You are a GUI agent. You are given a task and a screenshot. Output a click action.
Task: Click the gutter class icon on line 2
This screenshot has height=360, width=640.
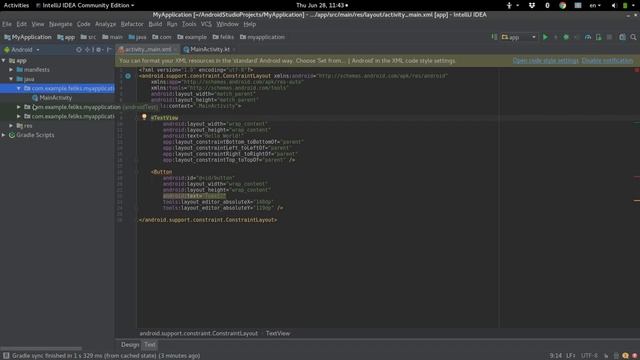128,76
